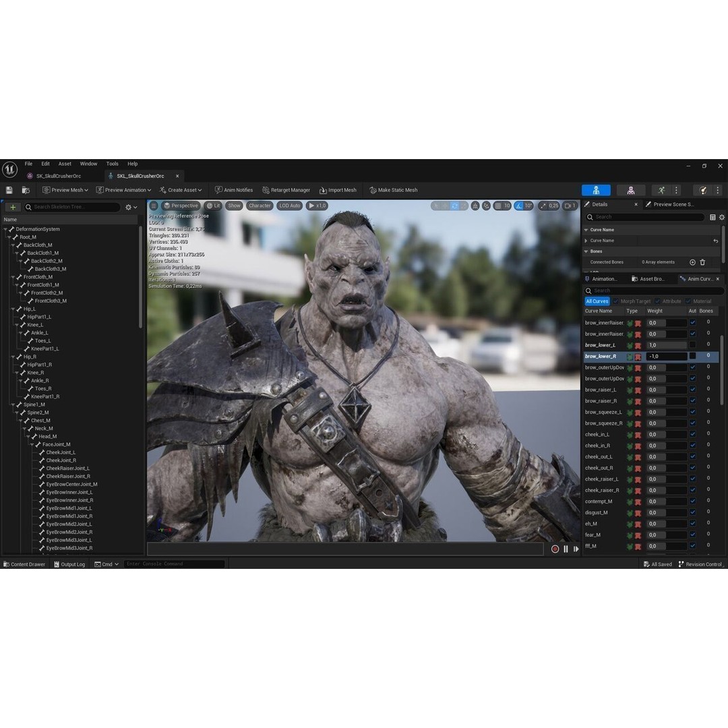Click morph target icon for cheek_in_L
The height and width of the screenshot is (728, 728).
pyautogui.click(x=630, y=435)
